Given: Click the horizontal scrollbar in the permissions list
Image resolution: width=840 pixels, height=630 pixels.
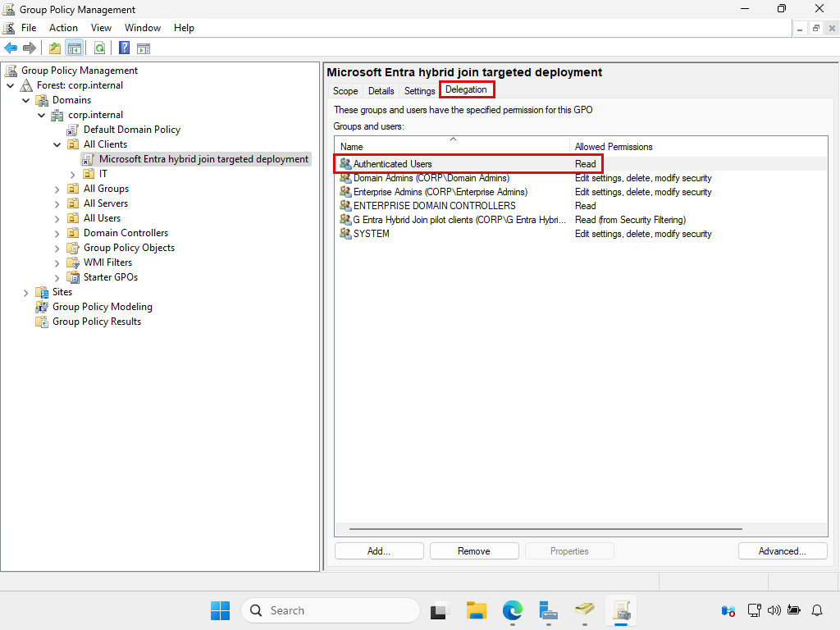Looking at the screenshot, I should point(546,529).
